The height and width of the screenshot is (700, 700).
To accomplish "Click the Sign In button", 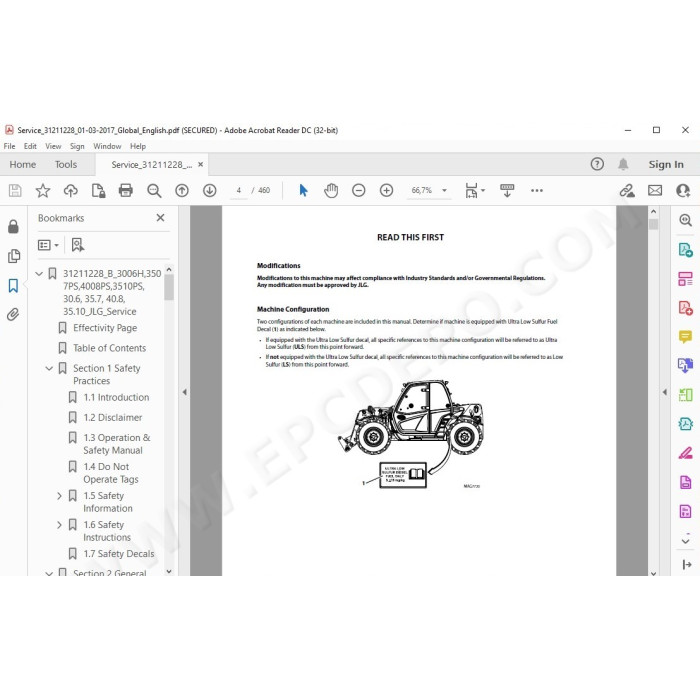I will (x=666, y=164).
